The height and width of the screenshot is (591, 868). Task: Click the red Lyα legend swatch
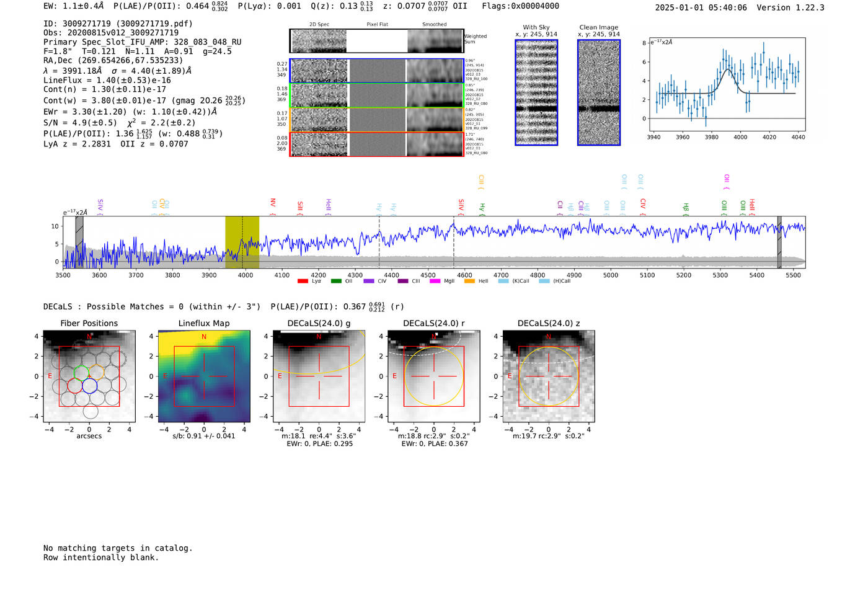pyautogui.click(x=303, y=282)
